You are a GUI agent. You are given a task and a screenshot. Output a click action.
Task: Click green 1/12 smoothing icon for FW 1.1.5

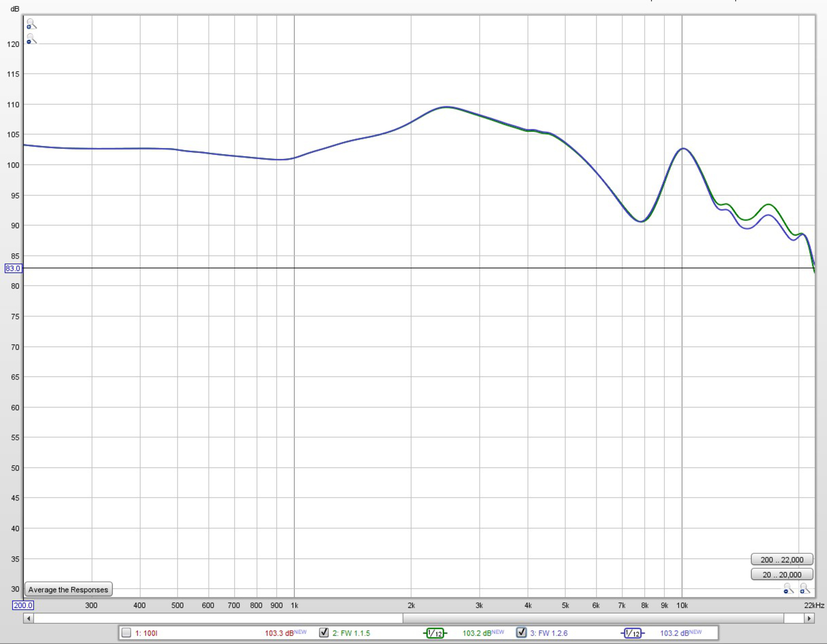pos(435,633)
